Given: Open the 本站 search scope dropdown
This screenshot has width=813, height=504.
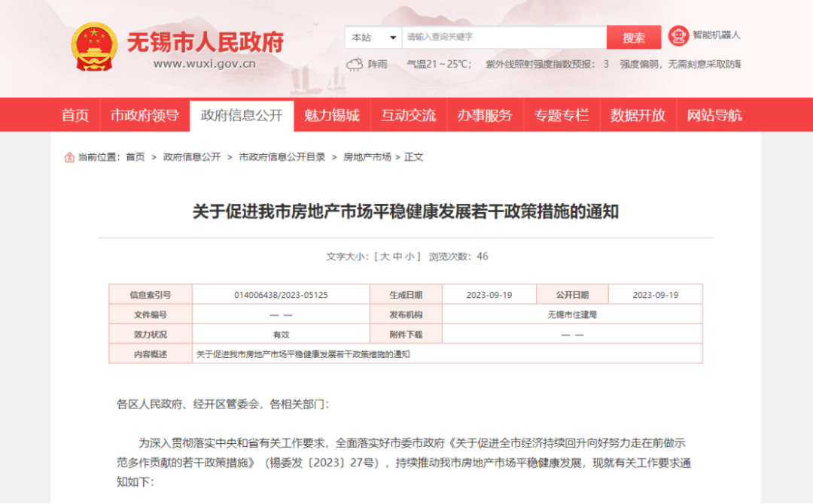Looking at the screenshot, I should 374,37.
